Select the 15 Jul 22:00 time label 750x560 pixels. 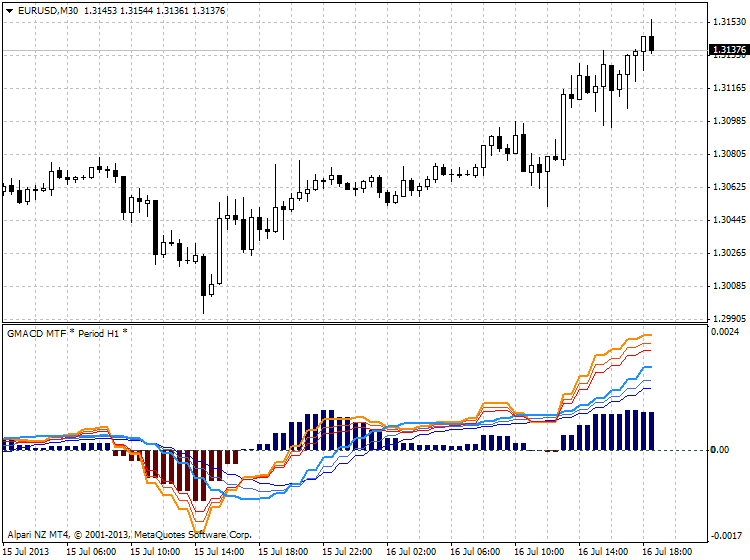click(x=347, y=551)
